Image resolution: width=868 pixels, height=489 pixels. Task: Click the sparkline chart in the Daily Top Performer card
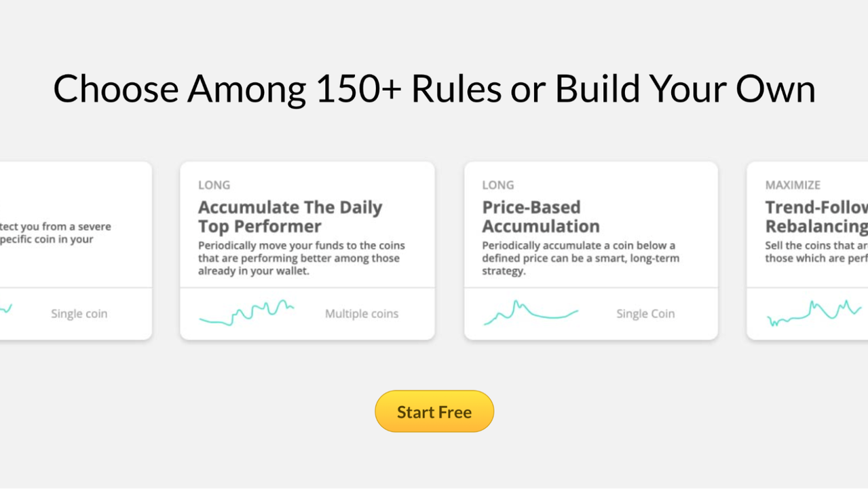246,312
